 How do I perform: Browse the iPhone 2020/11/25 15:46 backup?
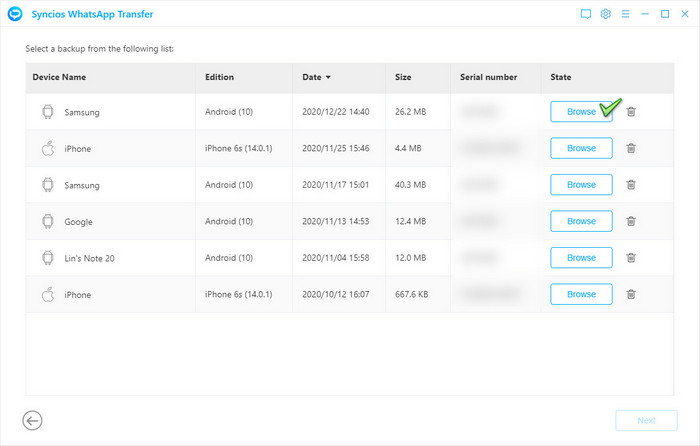coord(581,148)
